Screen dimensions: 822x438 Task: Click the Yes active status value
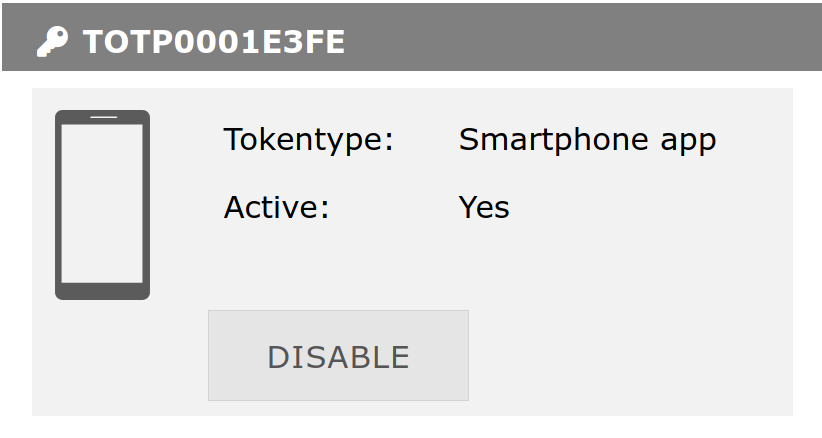pos(484,207)
